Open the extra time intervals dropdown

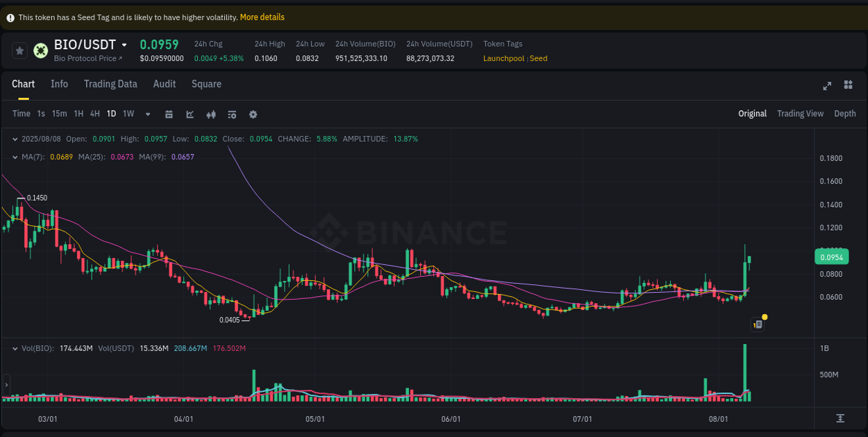pos(147,114)
